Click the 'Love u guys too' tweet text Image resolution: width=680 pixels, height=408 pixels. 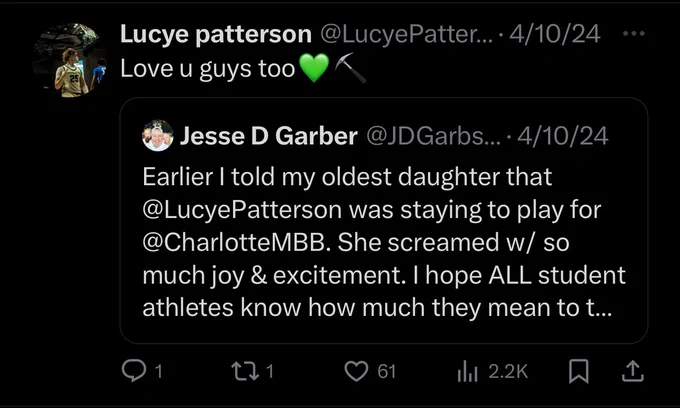coord(208,69)
